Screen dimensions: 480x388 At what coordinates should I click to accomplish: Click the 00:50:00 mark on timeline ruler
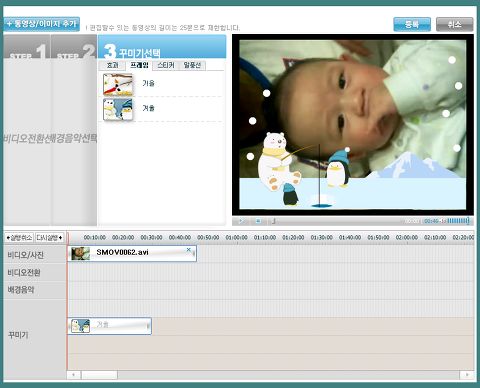coord(208,238)
